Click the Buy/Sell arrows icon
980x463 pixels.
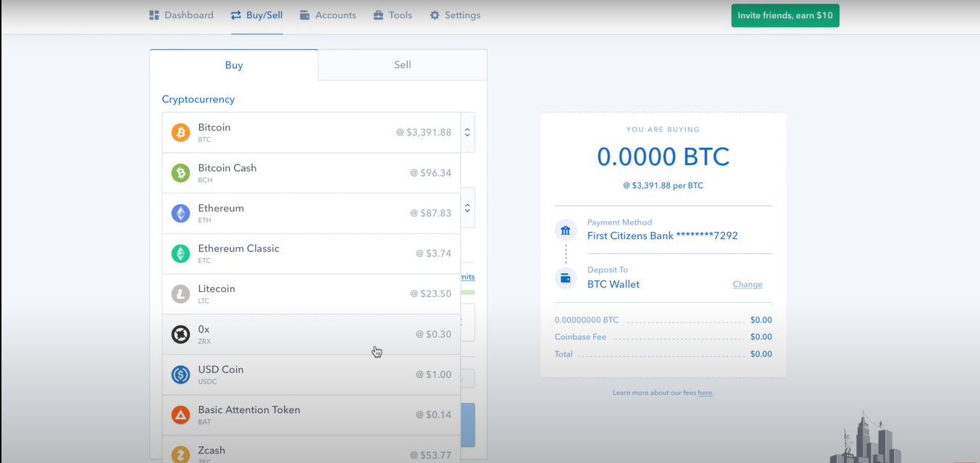coord(236,14)
